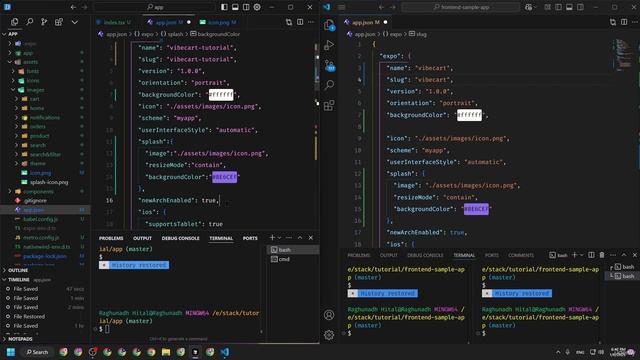Open Manage gear in right window
The width and height of the screenshot is (640, 360).
click(x=329, y=335)
